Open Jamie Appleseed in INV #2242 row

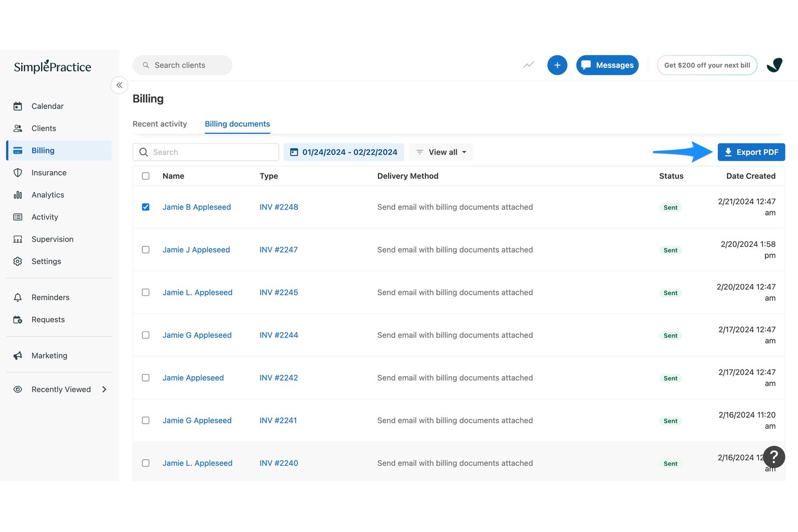click(193, 378)
